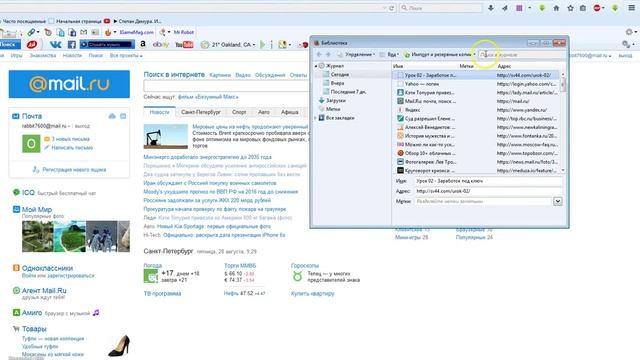Select Метки in Library sidebar
Image resolution: width=640 pixels, height=360 pixels.
[x=333, y=109]
